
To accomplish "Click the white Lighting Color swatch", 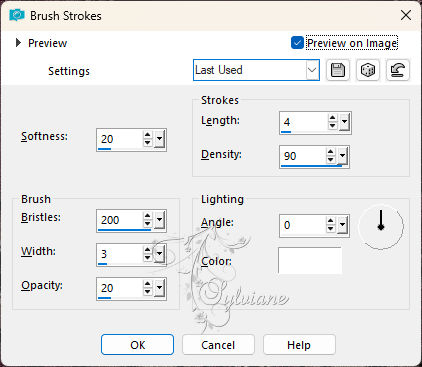I will [x=310, y=261].
